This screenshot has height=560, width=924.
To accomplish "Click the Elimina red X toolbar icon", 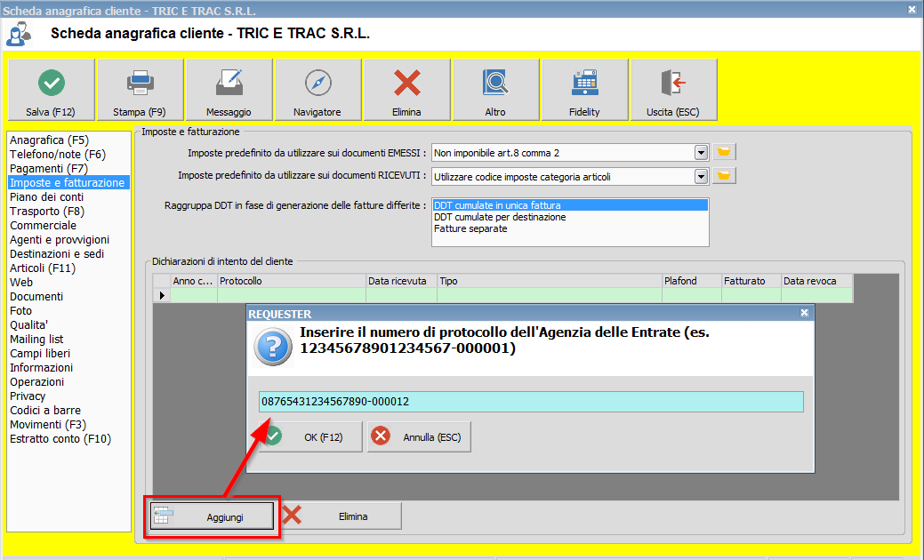I will (x=407, y=83).
